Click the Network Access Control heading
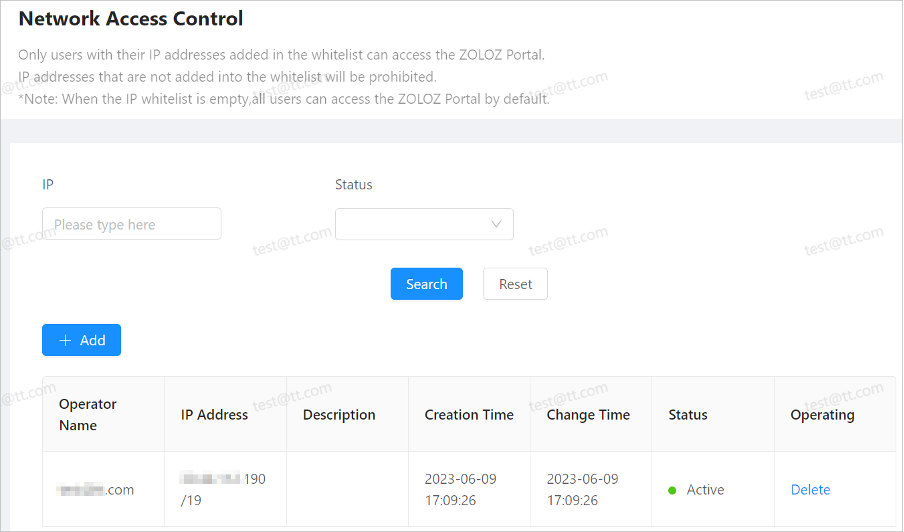The width and height of the screenshot is (904, 532). pyautogui.click(x=131, y=18)
